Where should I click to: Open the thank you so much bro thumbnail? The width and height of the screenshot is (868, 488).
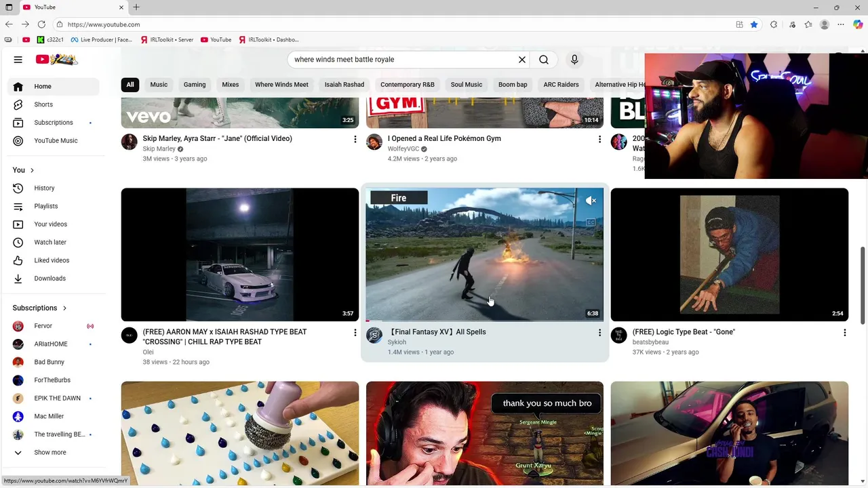[x=484, y=434]
